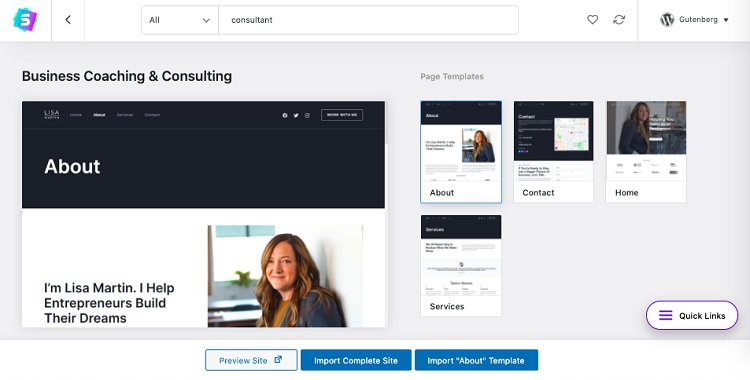This screenshot has height=380, width=750.
Task: Expand the Gutenberg page builder dropdown arrow
Action: tap(726, 20)
